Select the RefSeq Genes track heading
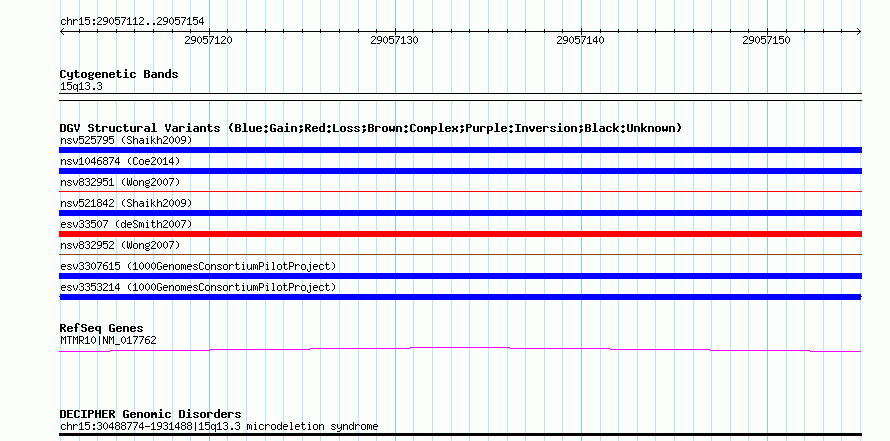 [102, 328]
